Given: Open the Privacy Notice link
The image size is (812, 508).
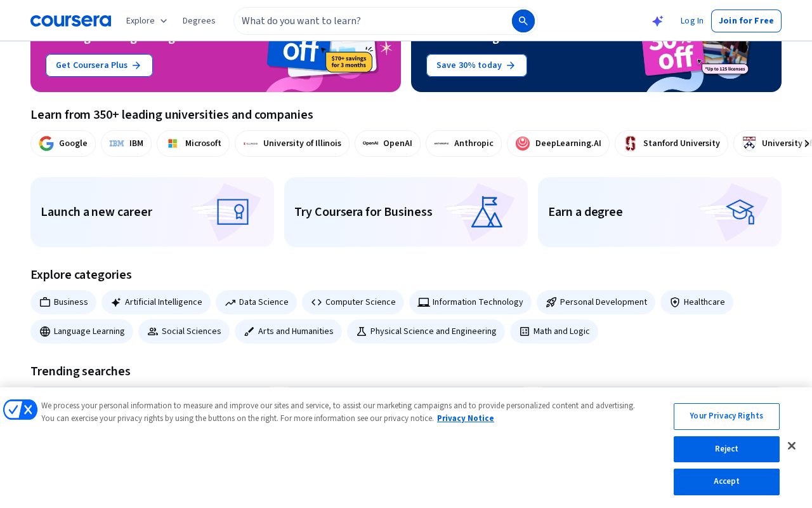Looking at the screenshot, I should coord(465,418).
